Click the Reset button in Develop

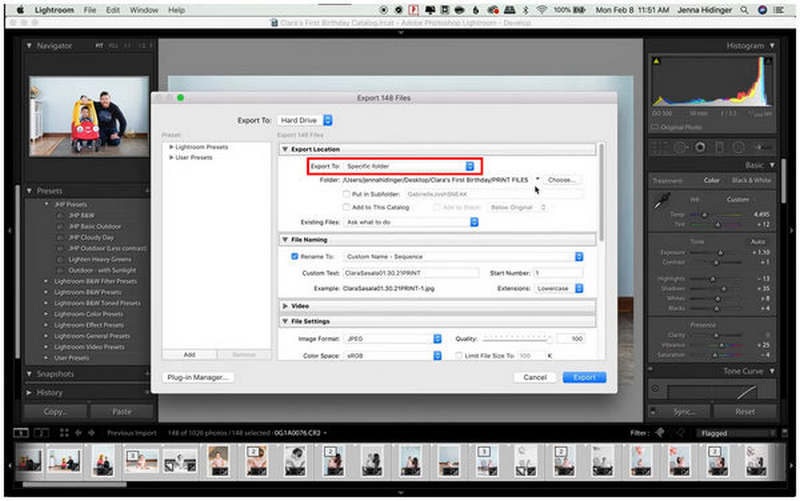744,411
